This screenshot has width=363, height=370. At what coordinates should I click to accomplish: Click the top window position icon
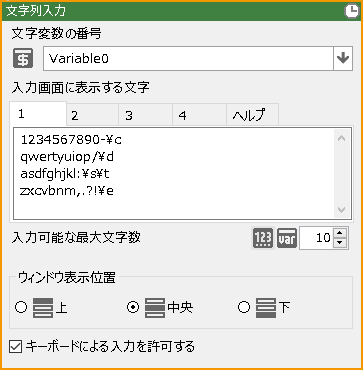tap(43, 308)
